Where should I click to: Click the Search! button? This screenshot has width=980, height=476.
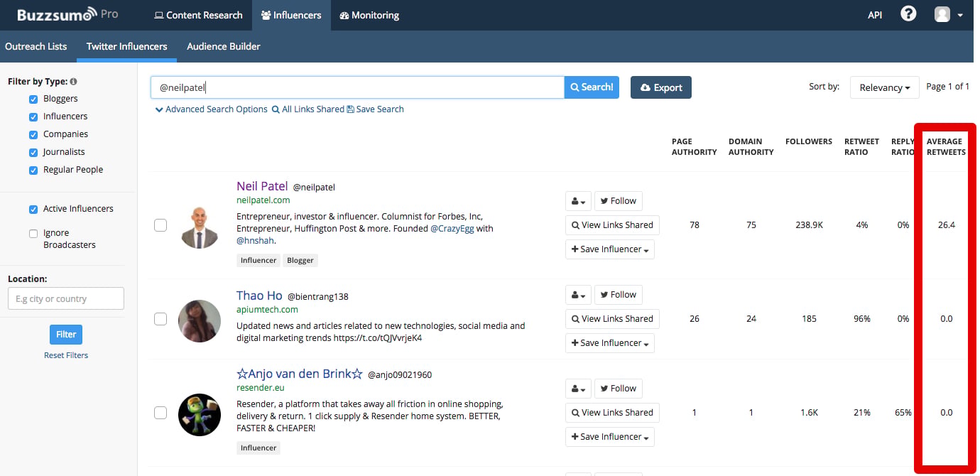click(592, 87)
